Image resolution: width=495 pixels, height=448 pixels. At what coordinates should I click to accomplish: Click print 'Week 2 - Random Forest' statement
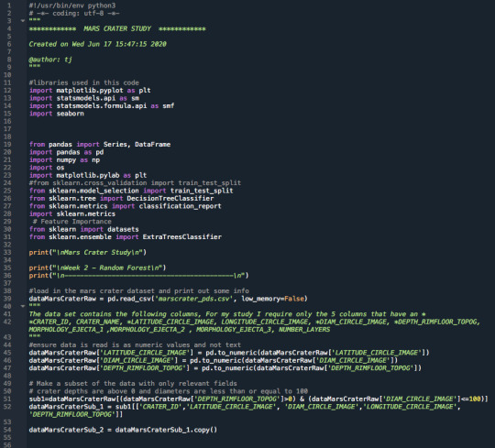point(97,268)
